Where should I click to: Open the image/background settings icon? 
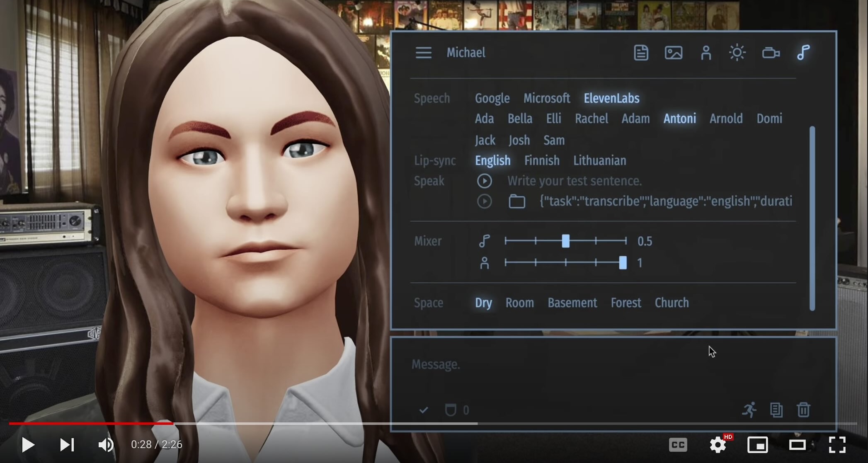coord(673,53)
